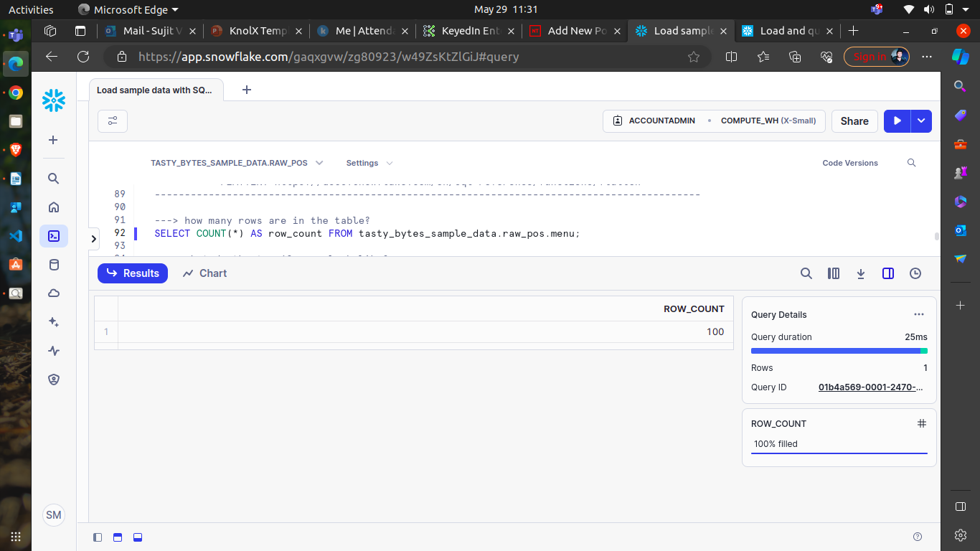Open the Settings dropdown in the worksheet

(368, 163)
